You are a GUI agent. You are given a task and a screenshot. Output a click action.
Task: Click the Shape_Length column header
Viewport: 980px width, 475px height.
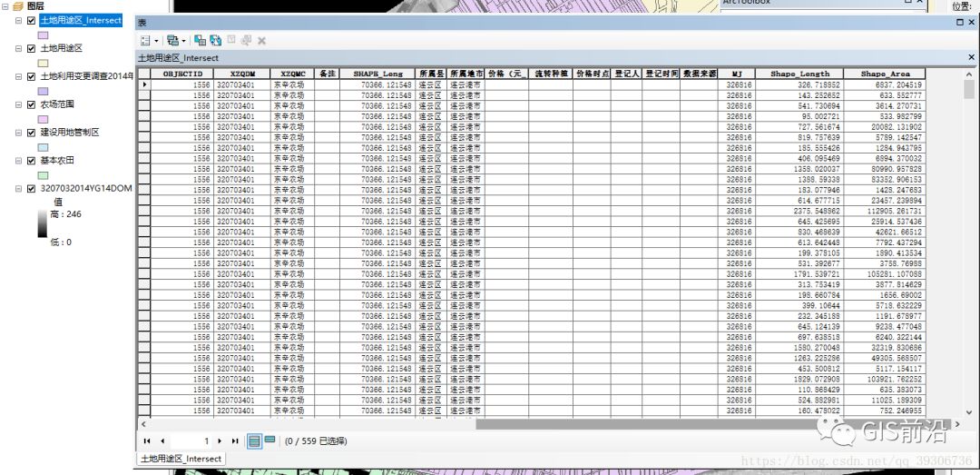click(799, 74)
